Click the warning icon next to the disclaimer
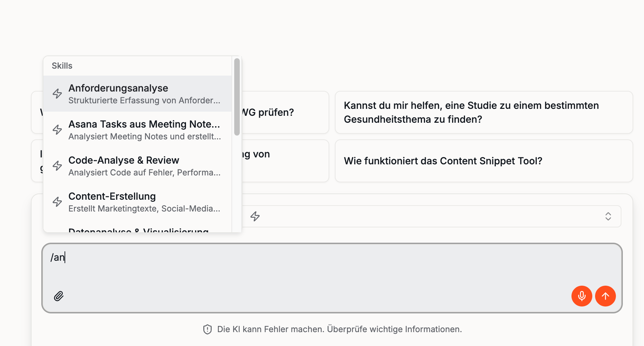The image size is (644, 346). 207,329
